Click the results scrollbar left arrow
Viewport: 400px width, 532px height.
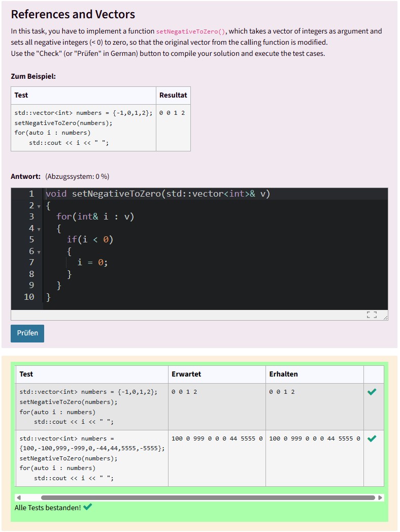19,497
